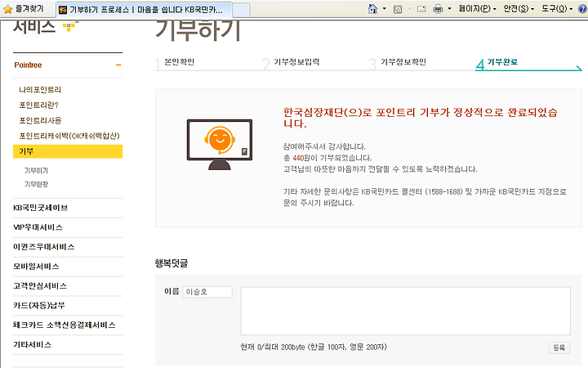Viewport: 588px width, 368px height.
Task: Click the 행복덧글 comment text area
Action: [x=405, y=311]
